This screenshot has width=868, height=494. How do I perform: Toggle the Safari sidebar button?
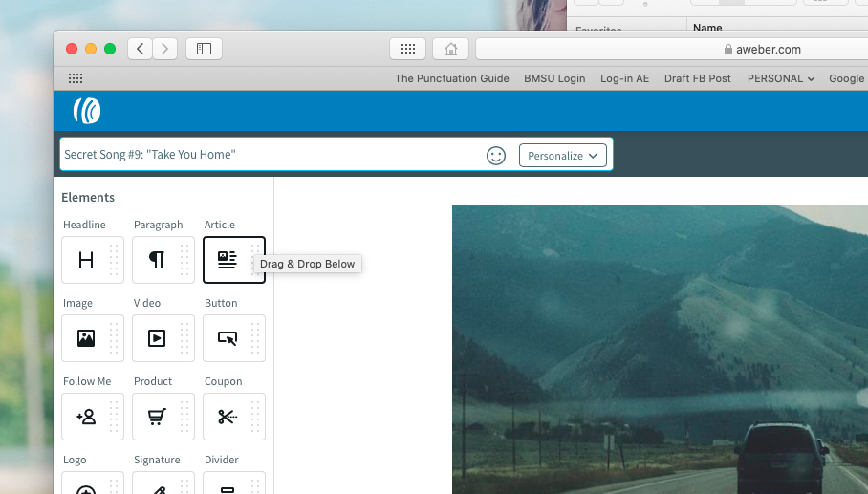click(x=204, y=49)
